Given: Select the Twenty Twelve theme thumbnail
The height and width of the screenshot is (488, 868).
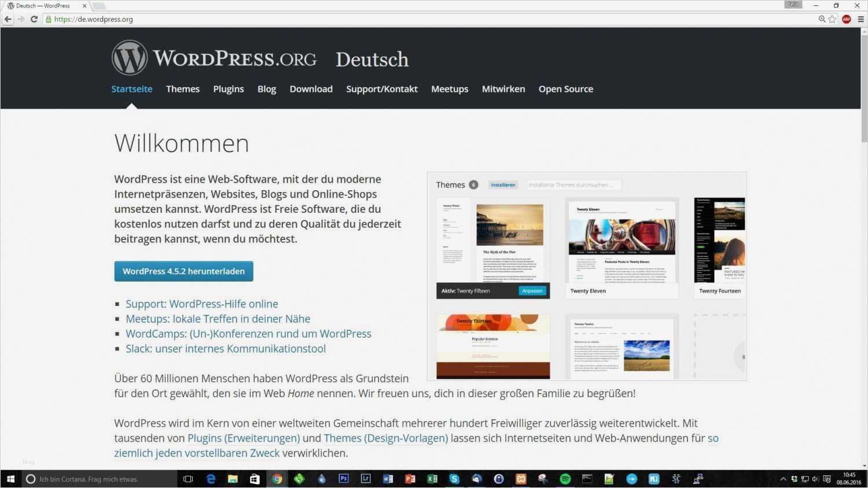Looking at the screenshot, I should [621, 346].
